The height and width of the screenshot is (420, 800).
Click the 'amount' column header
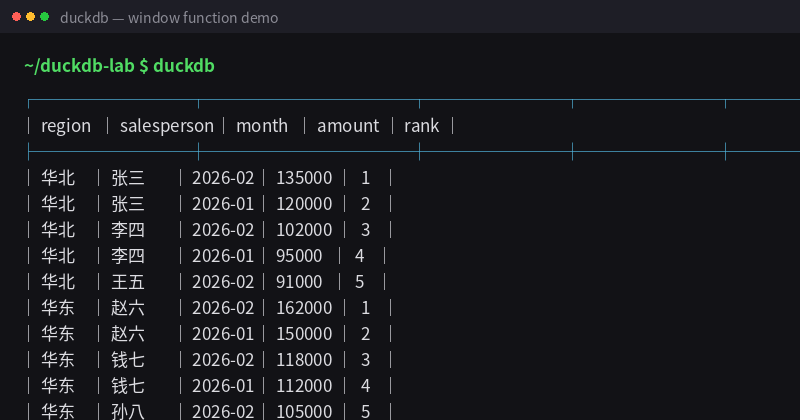pos(348,126)
